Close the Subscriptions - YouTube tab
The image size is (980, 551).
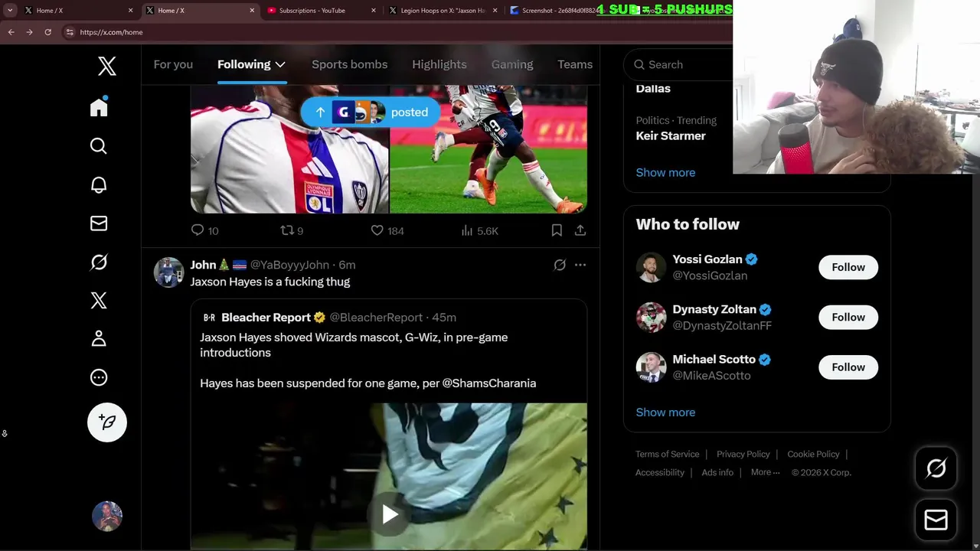[374, 11]
